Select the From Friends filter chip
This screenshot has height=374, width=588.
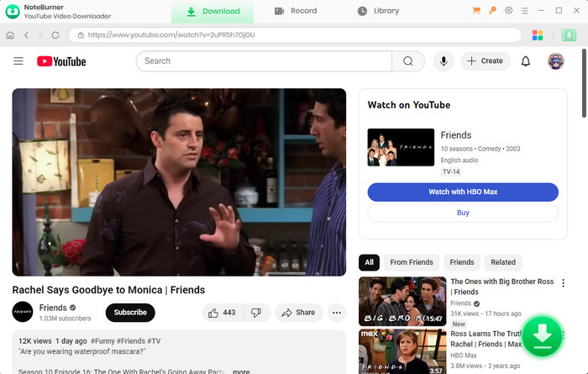(412, 262)
